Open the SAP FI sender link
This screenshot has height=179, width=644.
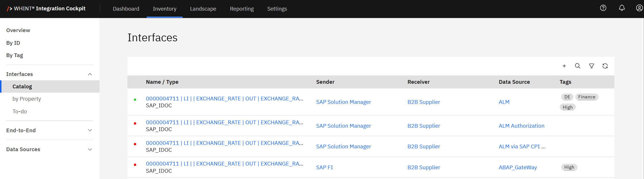[x=324, y=167]
